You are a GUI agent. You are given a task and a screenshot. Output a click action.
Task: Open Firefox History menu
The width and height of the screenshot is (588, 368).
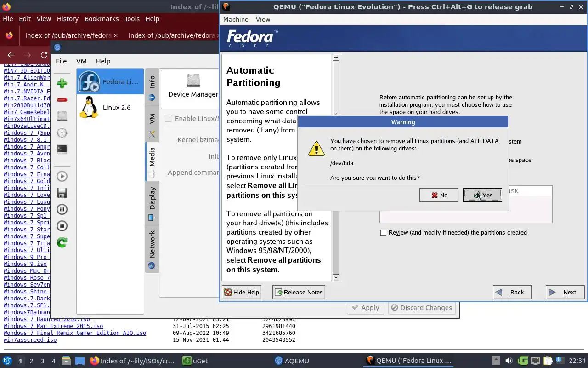(68, 19)
